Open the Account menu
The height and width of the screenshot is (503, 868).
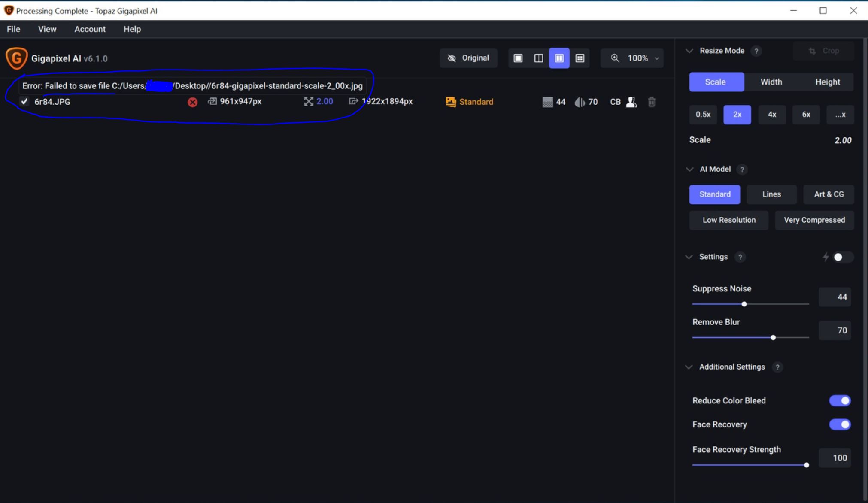pos(90,29)
